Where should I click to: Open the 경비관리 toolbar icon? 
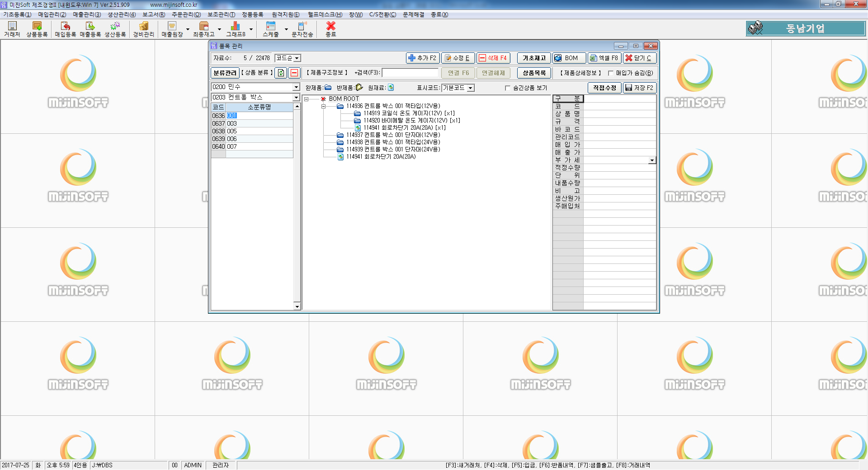click(144, 29)
